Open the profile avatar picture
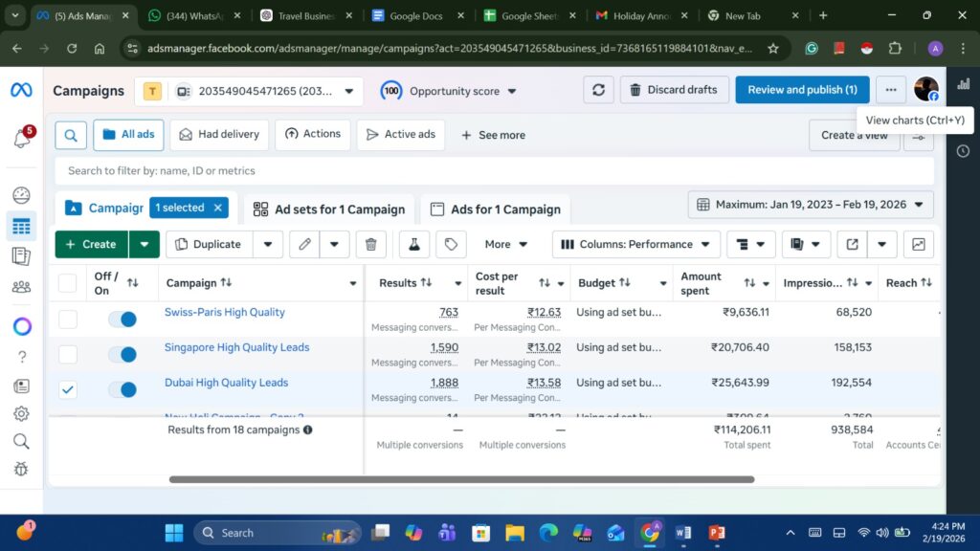The image size is (980, 551). tap(926, 89)
